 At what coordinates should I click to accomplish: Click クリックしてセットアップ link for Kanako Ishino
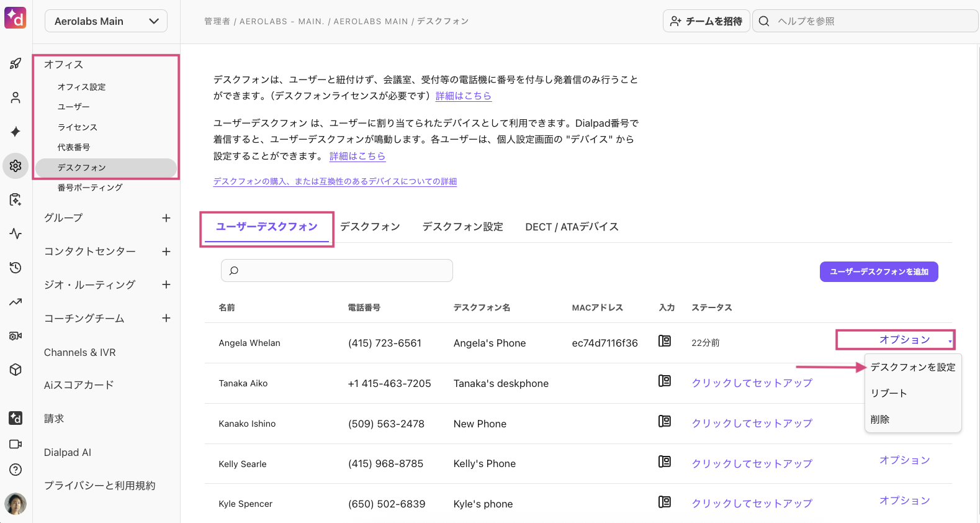pos(752,423)
